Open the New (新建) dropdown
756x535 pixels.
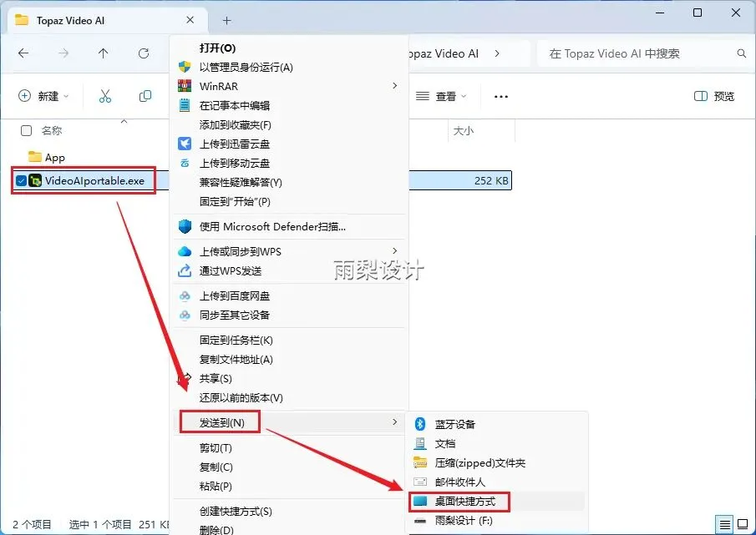coord(43,96)
